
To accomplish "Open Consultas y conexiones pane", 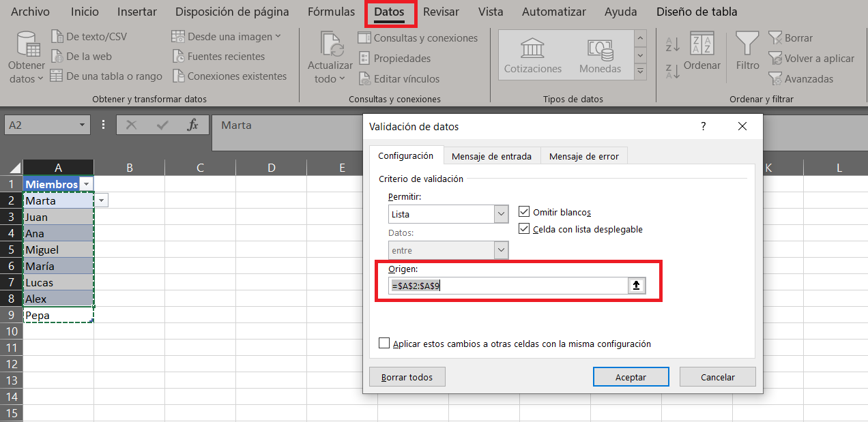I will tap(418, 38).
